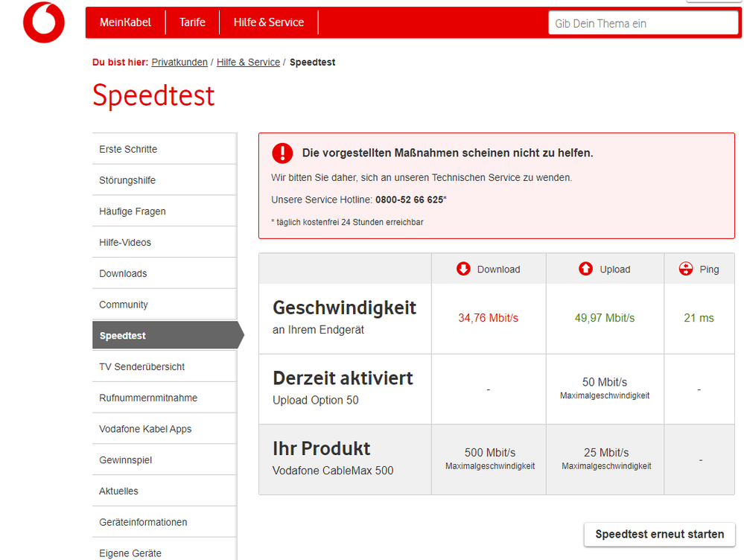
Task: Open Vodafone Kabel Apps in the sidebar
Action: (164, 429)
